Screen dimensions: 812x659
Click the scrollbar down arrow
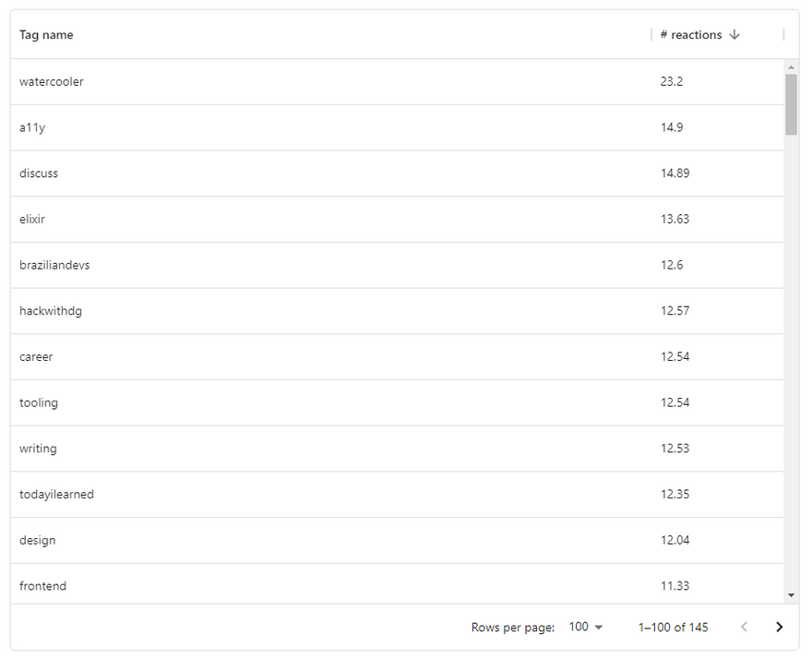point(791,595)
